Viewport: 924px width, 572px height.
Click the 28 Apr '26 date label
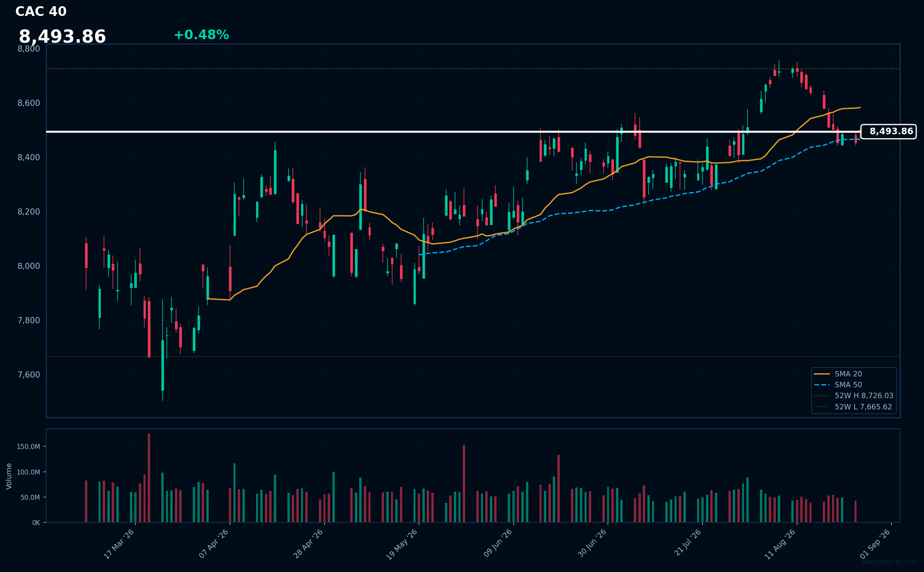click(308, 544)
